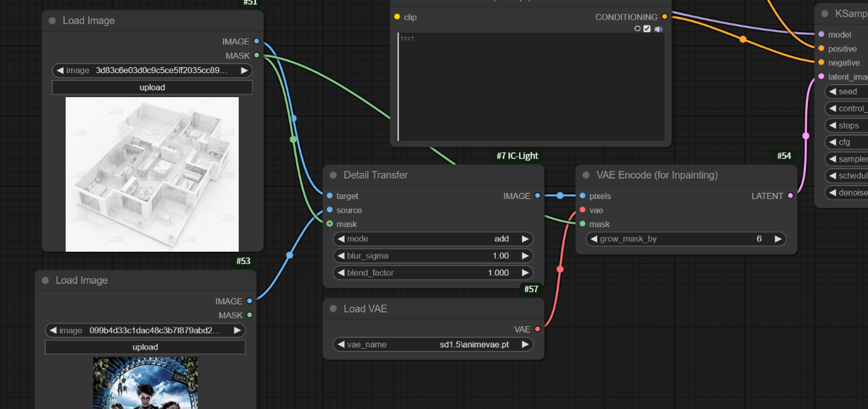The height and width of the screenshot is (409, 868).
Task: Click the #7 IC-Light group label
Action: click(x=517, y=156)
